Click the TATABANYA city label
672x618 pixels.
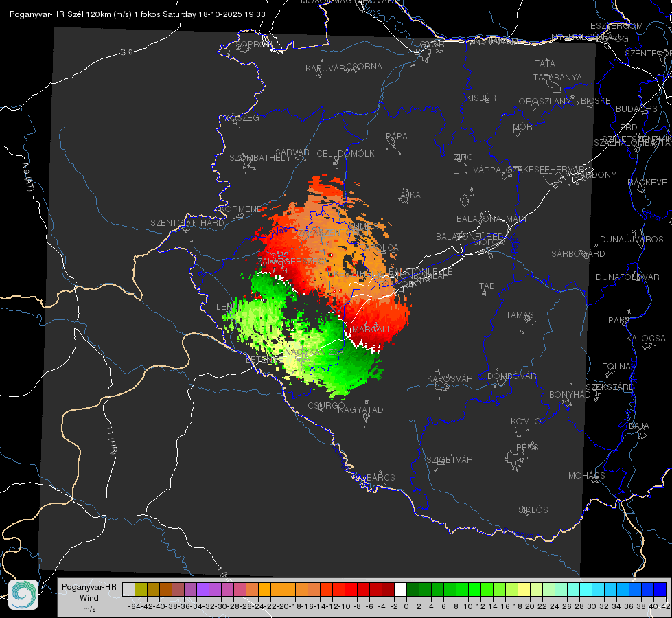[557, 77]
